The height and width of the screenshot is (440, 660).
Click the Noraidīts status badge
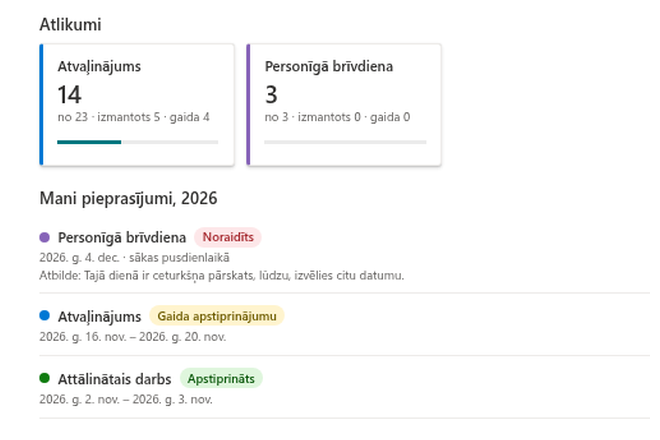pos(228,237)
